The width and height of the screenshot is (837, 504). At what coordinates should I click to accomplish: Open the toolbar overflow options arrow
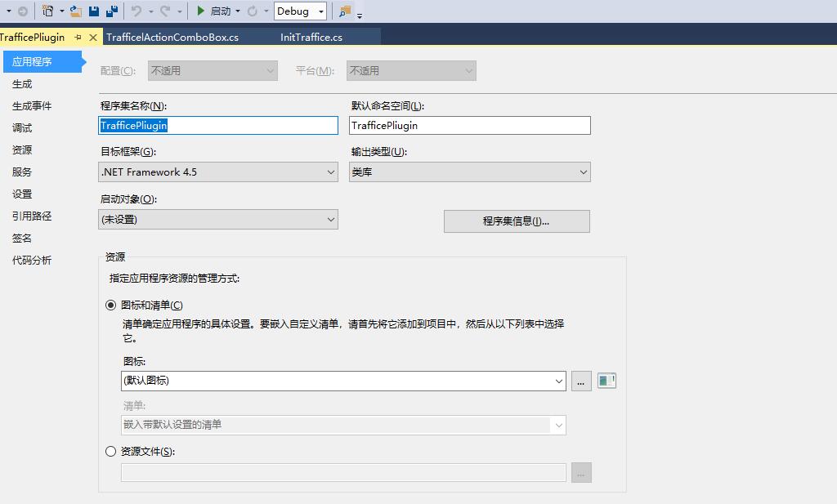360,16
